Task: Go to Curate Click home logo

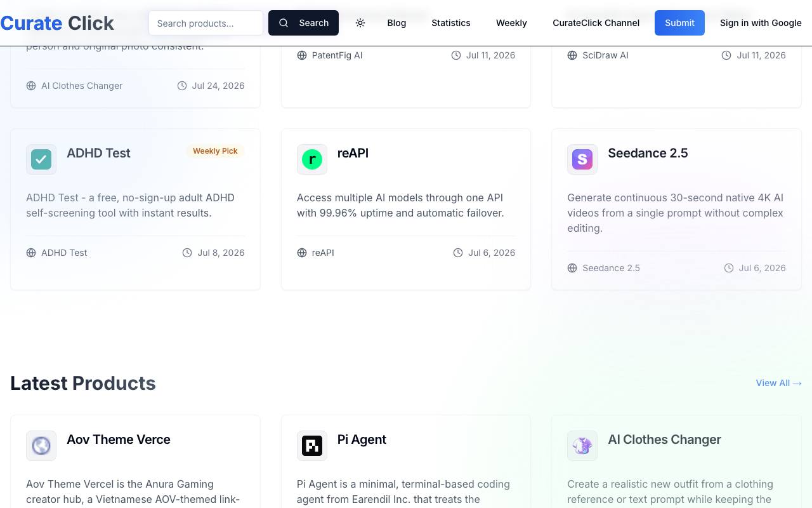Action: click(57, 23)
